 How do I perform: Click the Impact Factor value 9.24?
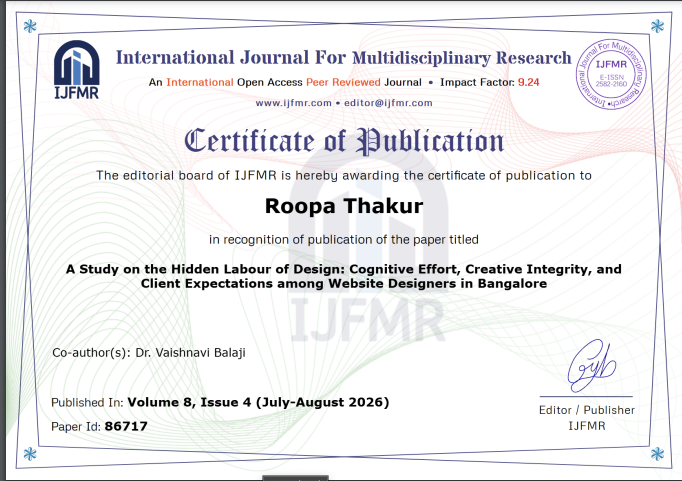[528, 82]
